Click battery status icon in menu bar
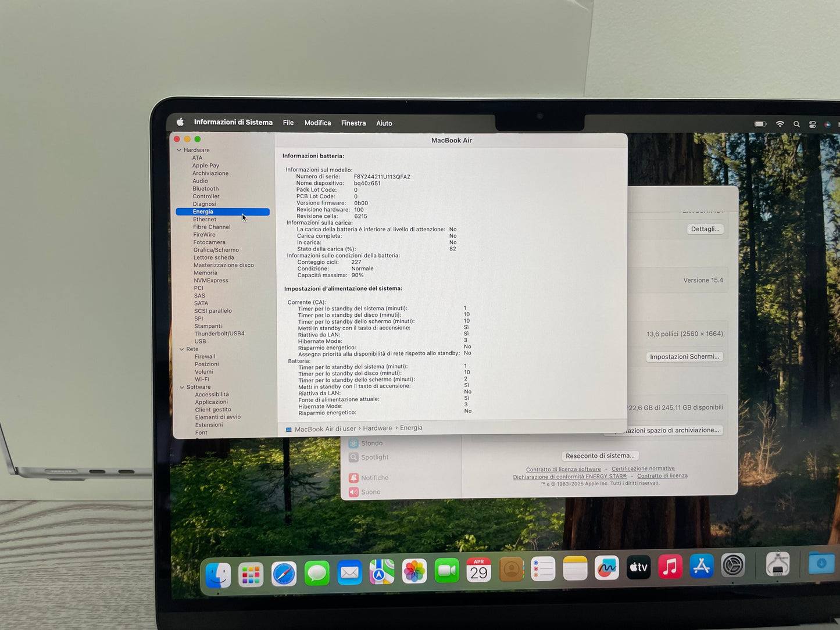840x630 pixels. (760, 124)
